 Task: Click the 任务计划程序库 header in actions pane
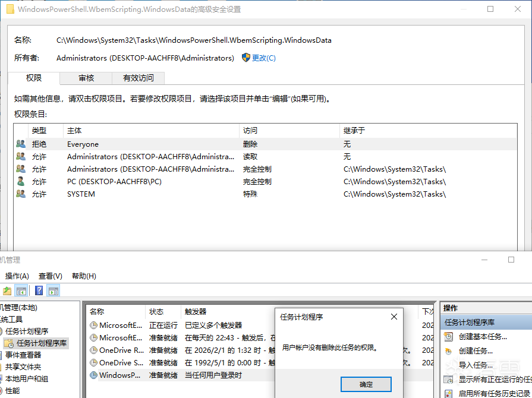(486, 322)
